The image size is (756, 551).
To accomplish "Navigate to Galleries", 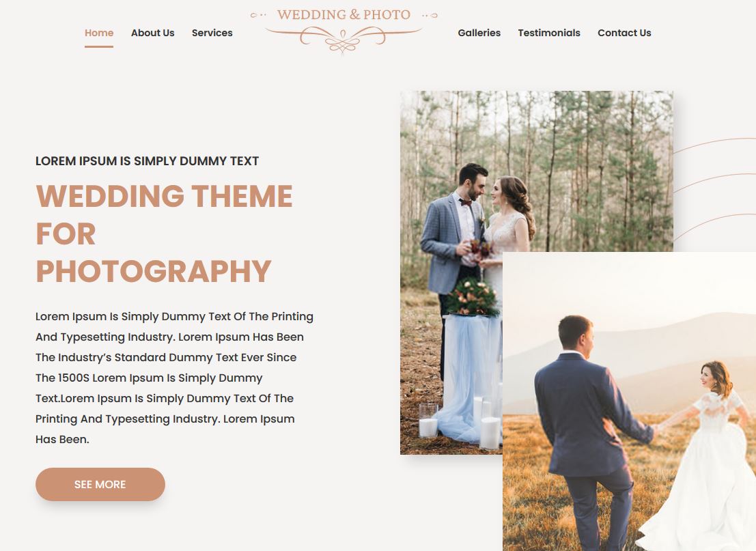I will coord(479,33).
